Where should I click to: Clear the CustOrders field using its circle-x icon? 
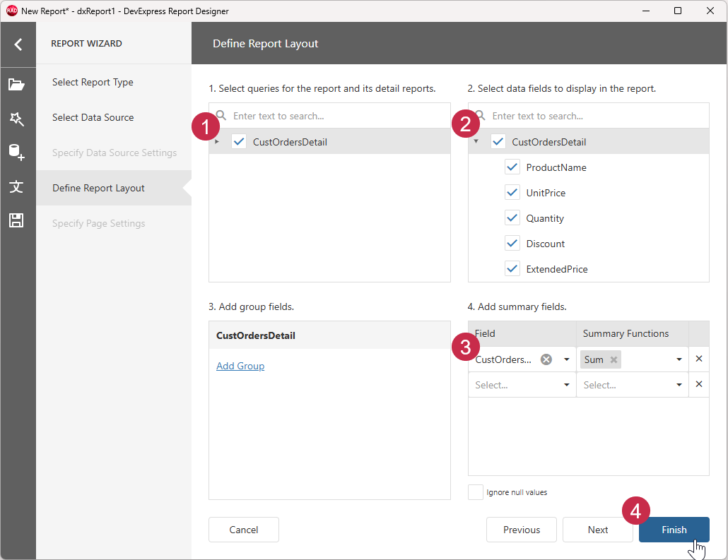(546, 359)
